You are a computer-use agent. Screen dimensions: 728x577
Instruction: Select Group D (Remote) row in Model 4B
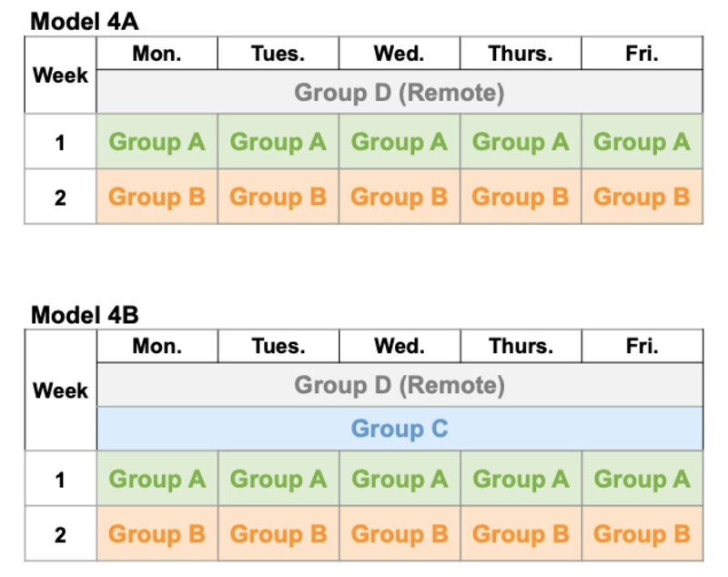click(399, 385)
